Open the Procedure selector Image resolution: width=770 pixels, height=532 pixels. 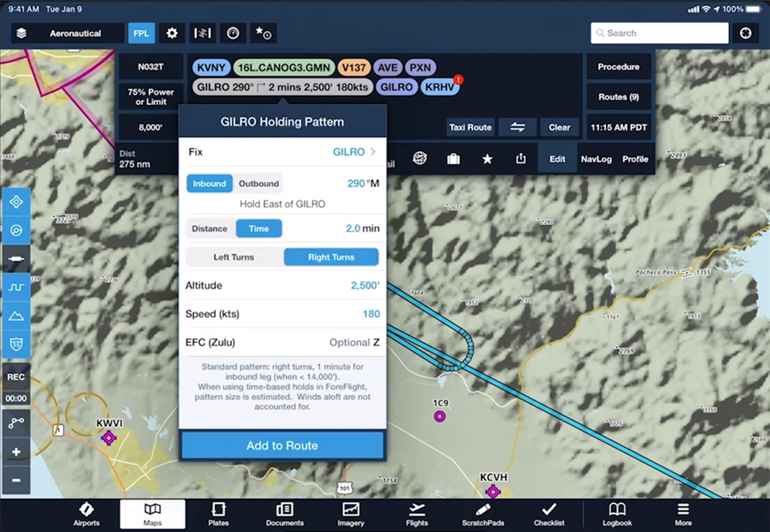[x=619, y=67]
